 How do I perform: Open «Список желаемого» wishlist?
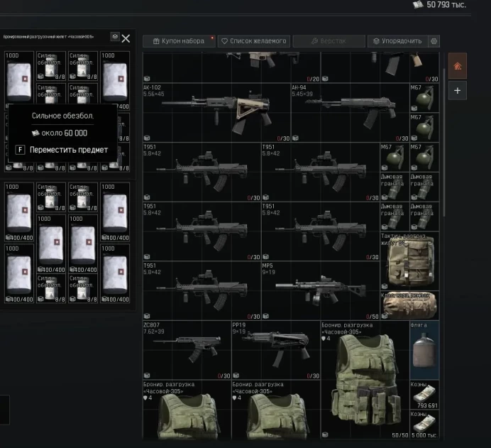(x=254, y=41)
